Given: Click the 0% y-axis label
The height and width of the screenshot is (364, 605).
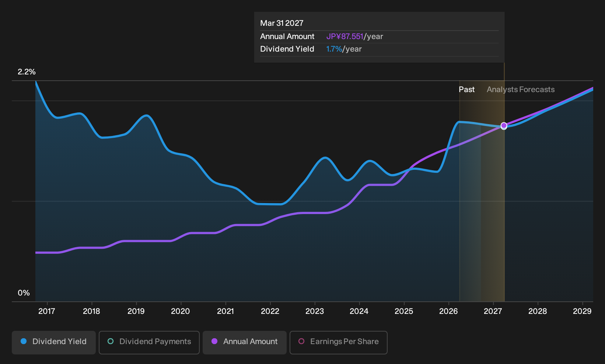Looking at the screenshot, I should click(x=24, y=293).
